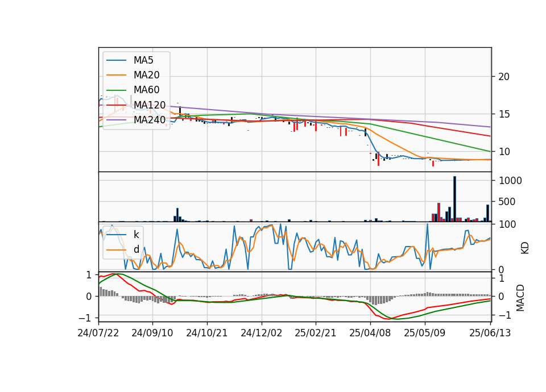Click the price axis value 15

pyautogui.click(x=504, y=114)
